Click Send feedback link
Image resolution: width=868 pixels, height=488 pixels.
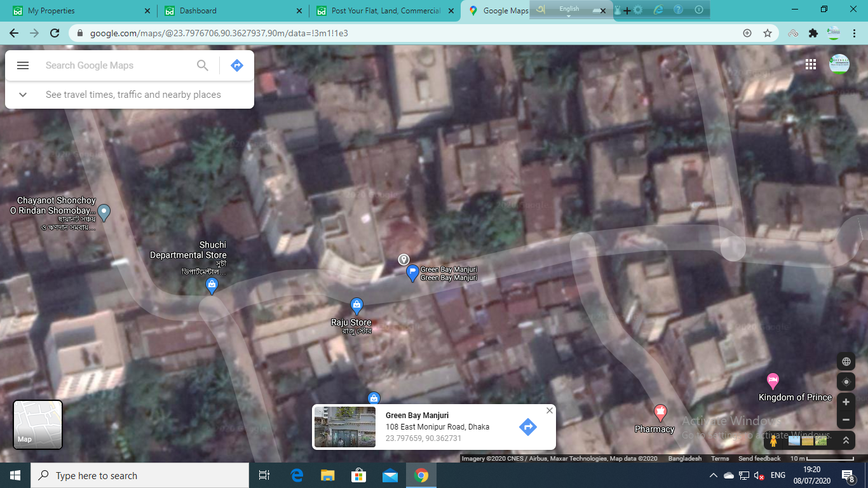[759, 459]
